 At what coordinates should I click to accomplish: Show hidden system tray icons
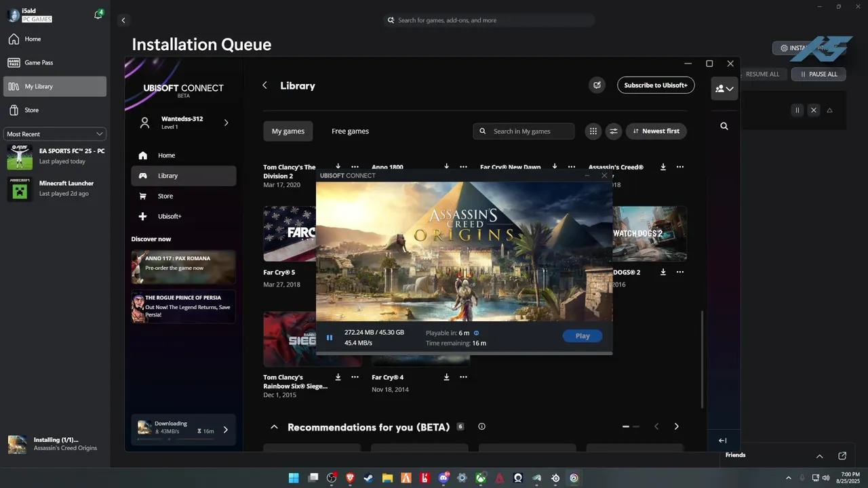click(788, 478)
